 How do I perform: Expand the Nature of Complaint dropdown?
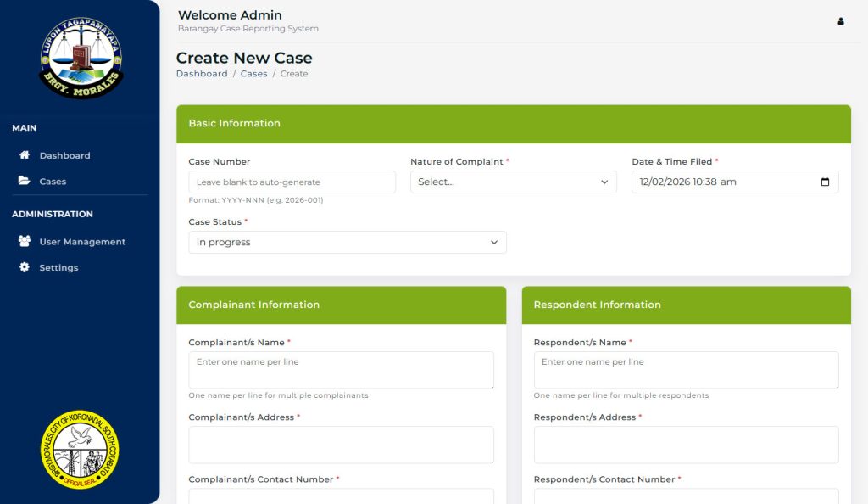[x=513, y=182]
